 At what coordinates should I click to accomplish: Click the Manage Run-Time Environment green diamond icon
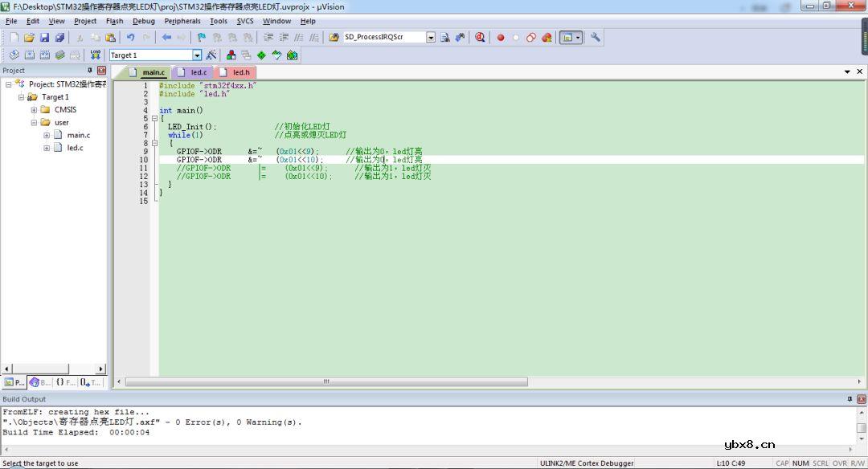[261, 55]
